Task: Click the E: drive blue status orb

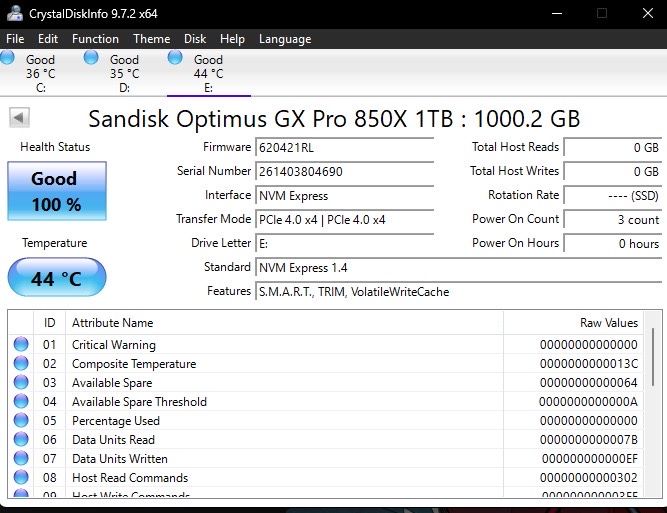Action: point(175,57)
